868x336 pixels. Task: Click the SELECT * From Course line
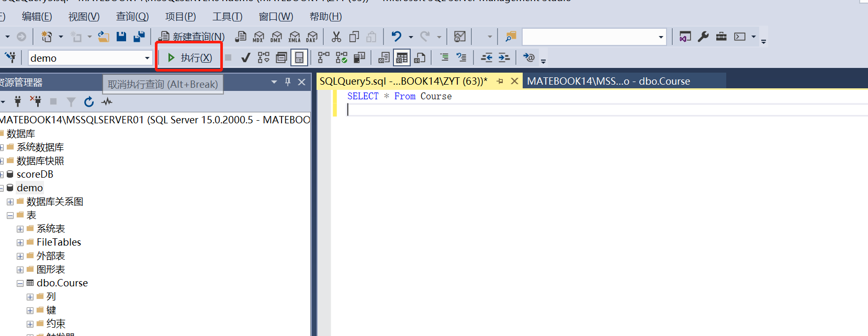point(399,96)
